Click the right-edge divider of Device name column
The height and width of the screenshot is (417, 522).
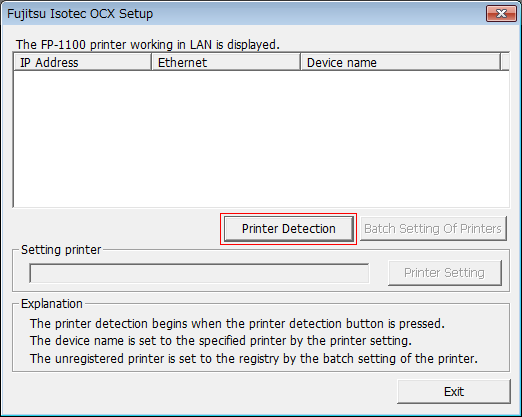pyautogui.click(x=501, y=62)
